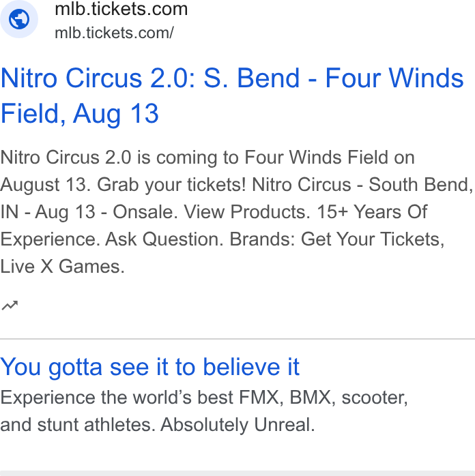The height and width of the screenshot is (476, 475).
Task: Click the 'Live X Games.' text
Action: pyautogui.click(x=63, y=267)
